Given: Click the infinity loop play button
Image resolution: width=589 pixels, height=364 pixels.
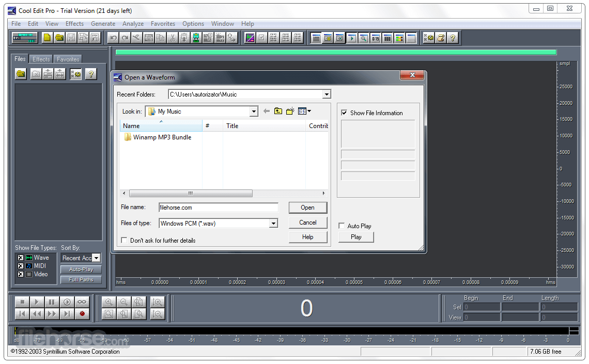Looking at the screenshot, I should [x=82, y=302].
